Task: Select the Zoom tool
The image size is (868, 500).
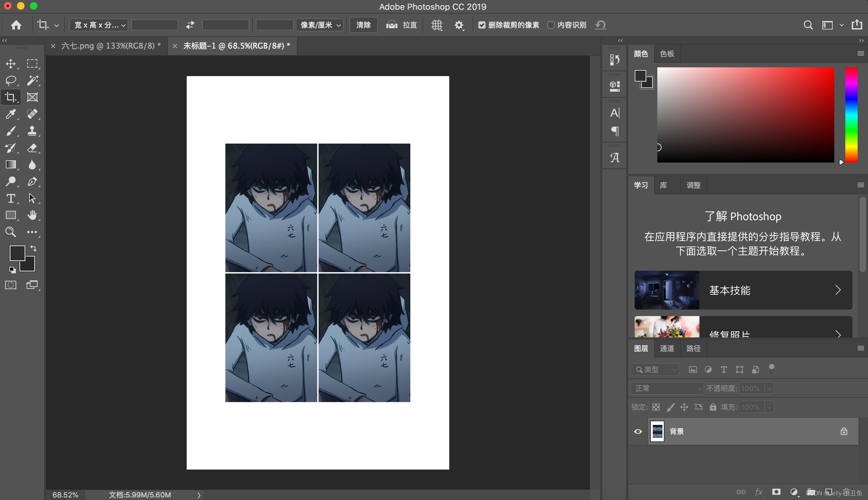Action: [11, 232]
